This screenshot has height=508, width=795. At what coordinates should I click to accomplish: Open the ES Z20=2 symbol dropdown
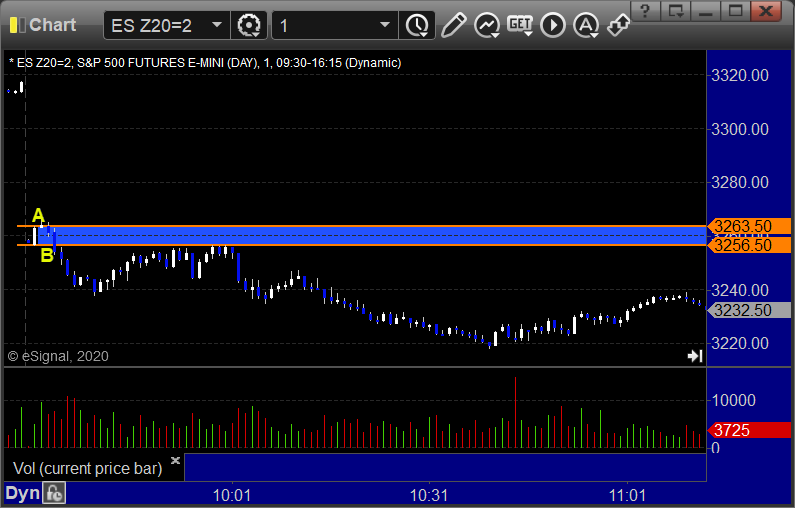(217, 25)
